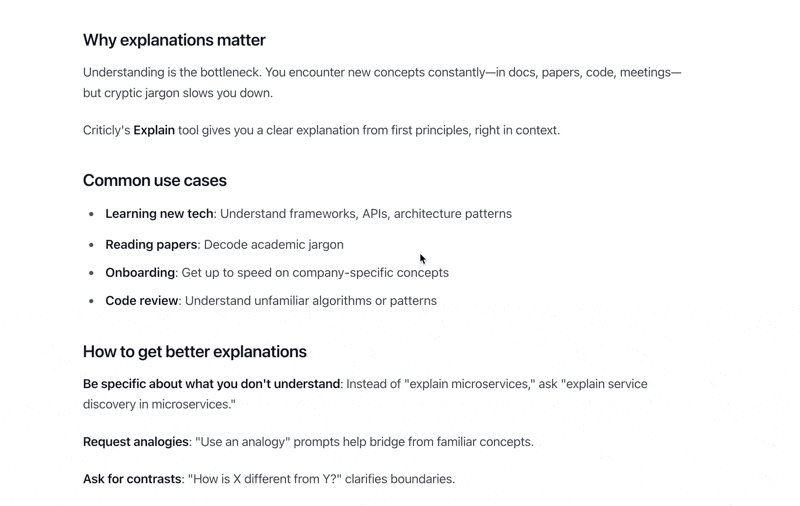Screen dimensions: 800x506
Task: Click the bold "Onboarding" list label
Action: [140, 272]
